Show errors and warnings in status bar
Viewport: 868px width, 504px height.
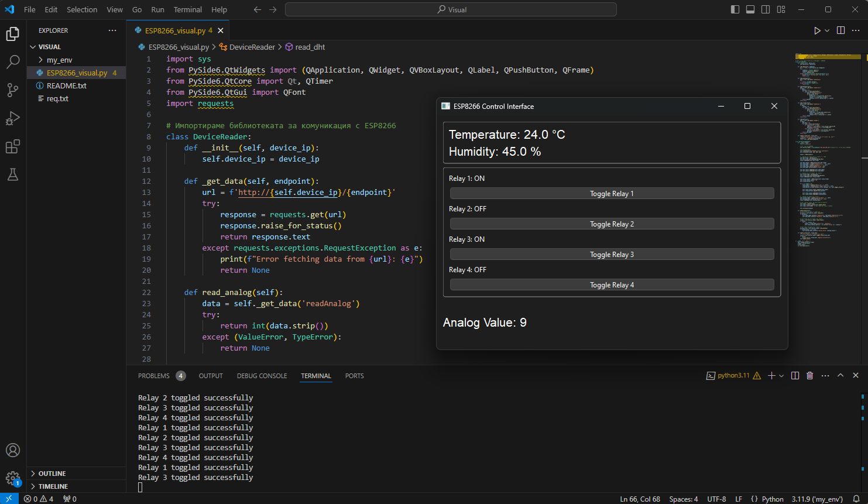[39, 499]
